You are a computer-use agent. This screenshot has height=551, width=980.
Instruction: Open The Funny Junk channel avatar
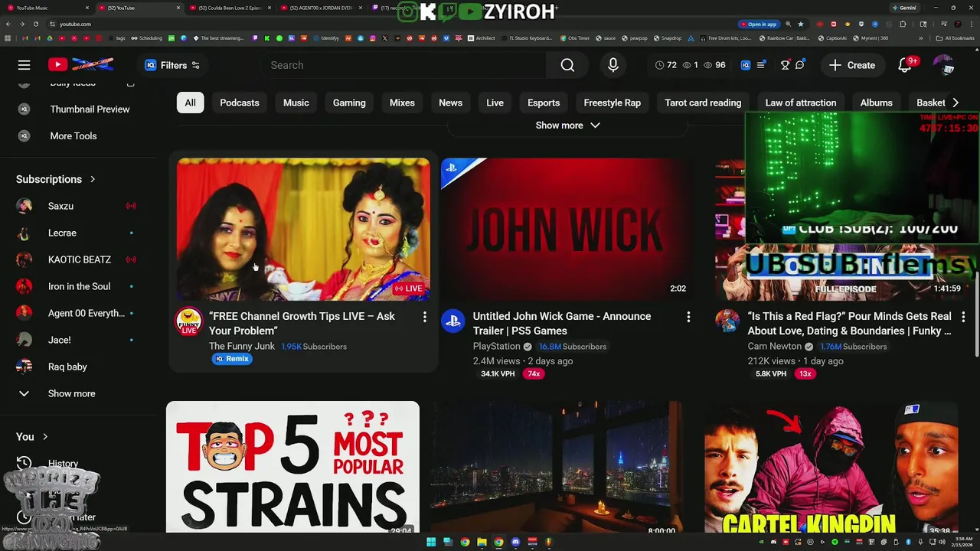click(188, 321)
